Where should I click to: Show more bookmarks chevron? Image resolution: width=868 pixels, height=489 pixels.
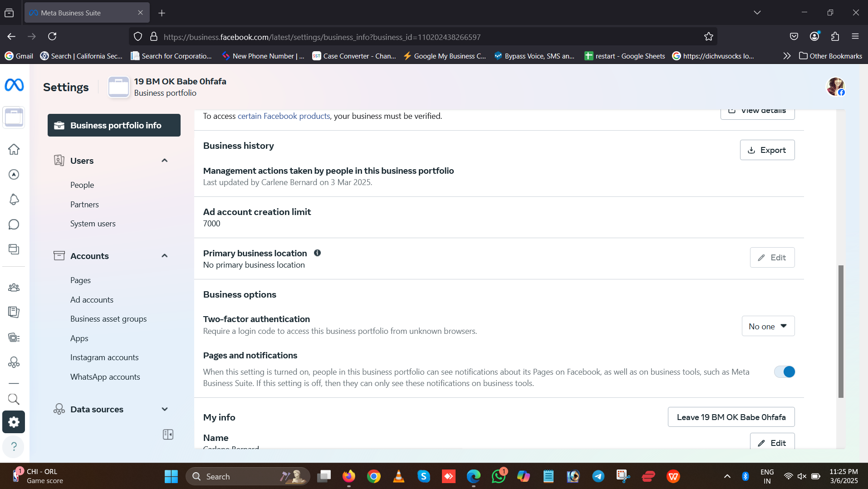[x=787, y=56]
